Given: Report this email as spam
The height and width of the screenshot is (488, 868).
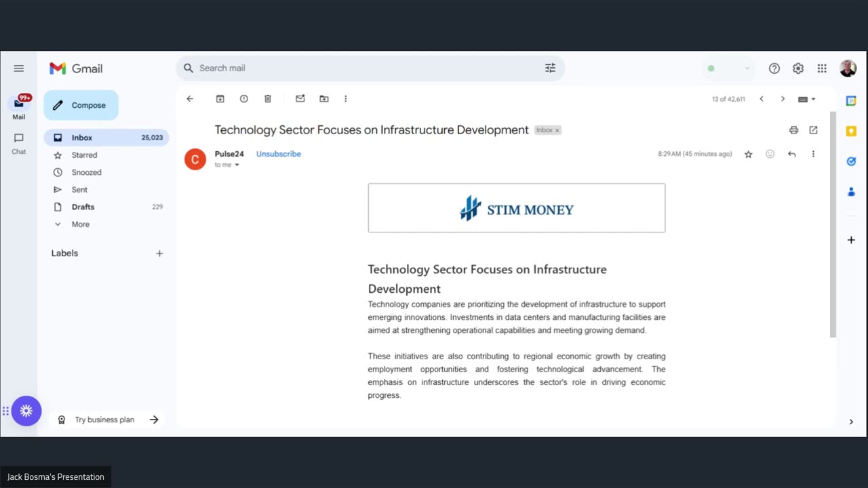Looking at the screenshot, I should (x=244, y=99).
